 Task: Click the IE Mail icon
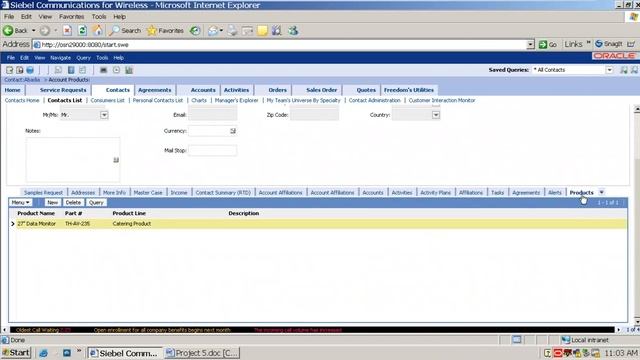pyautogui.click(x=213, y=31)
